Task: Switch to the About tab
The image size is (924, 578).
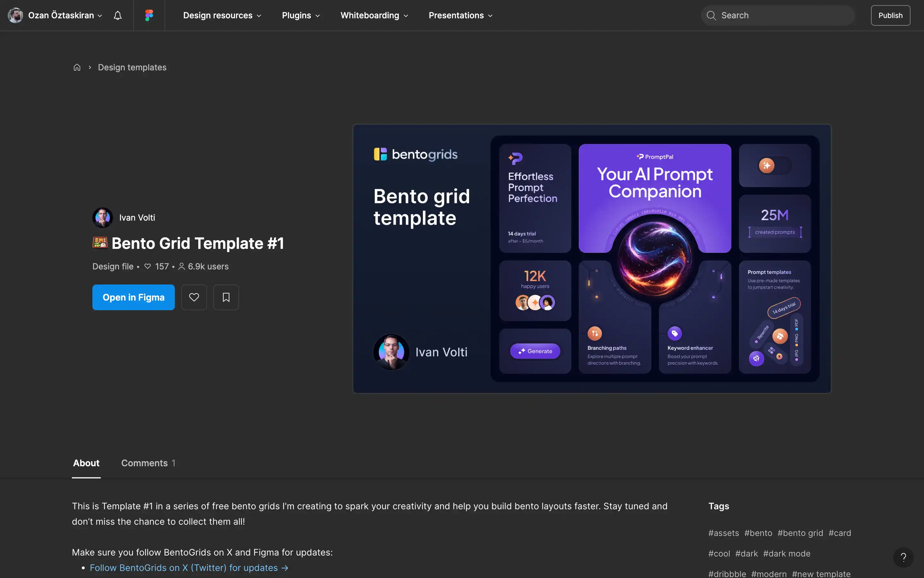Action: coord(86,463)
